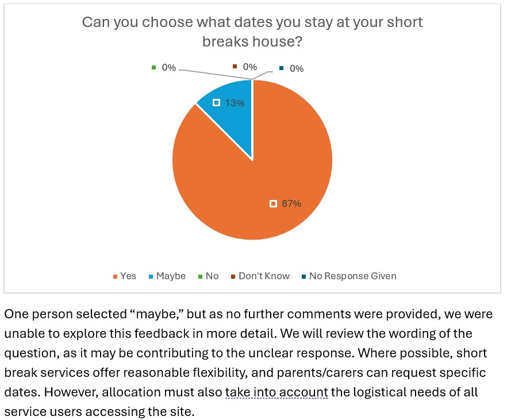The width and height of the screenshot is (507, 420).
Task: Click the white square marker beside 87%
Action: (x=274, y=203)
